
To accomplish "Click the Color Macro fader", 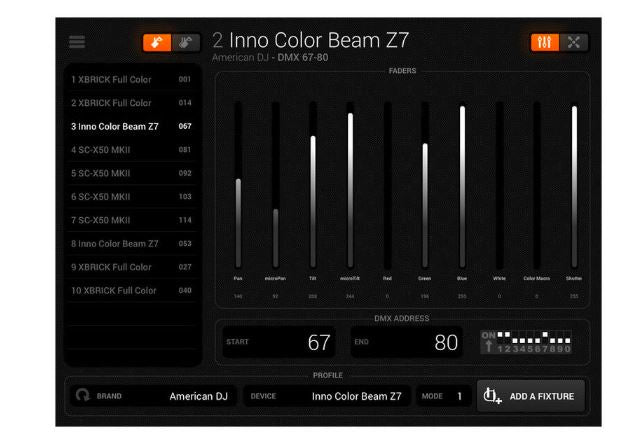I will (537, 185).
